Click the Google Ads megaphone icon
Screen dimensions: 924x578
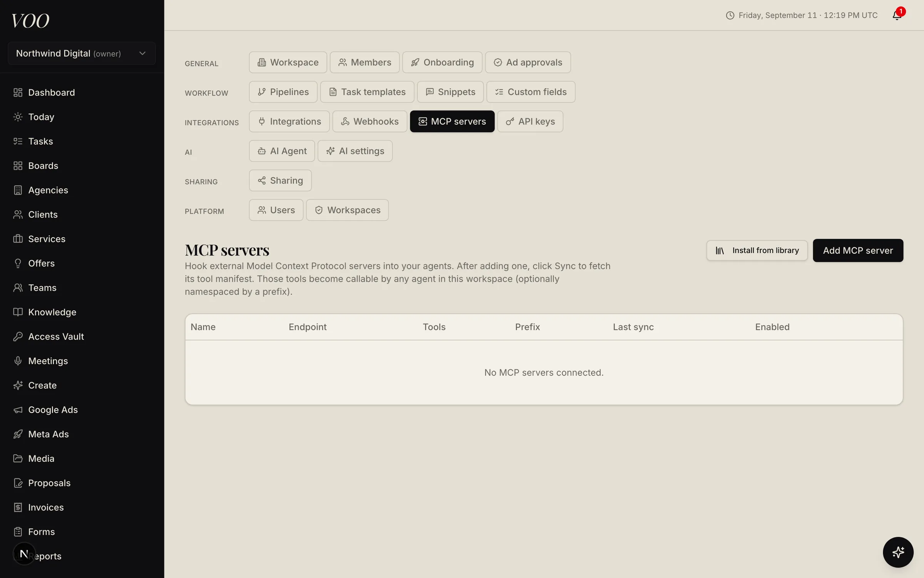point(18,410)
